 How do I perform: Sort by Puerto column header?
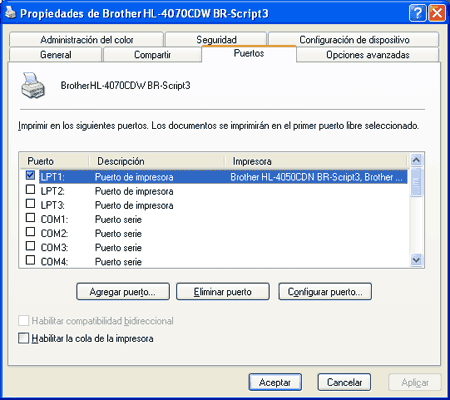coord(55,161)
